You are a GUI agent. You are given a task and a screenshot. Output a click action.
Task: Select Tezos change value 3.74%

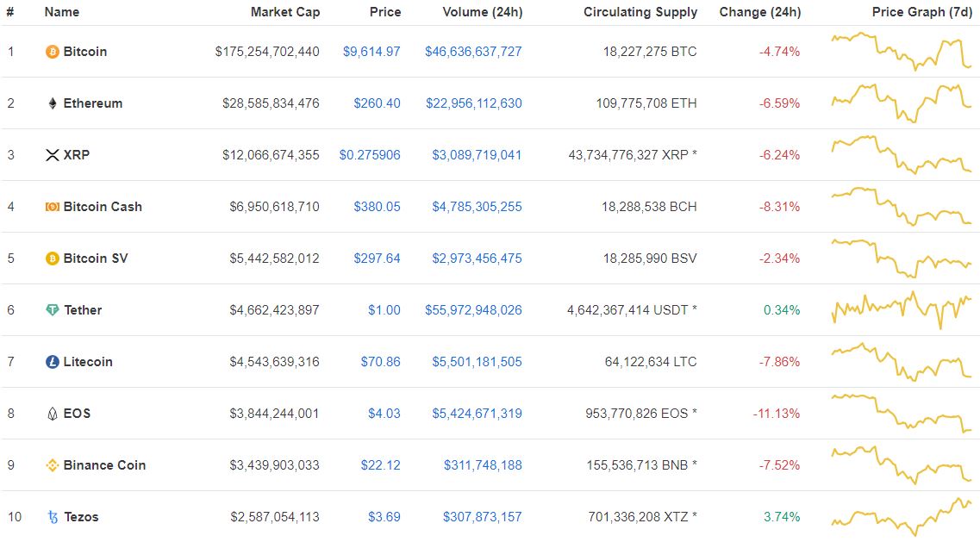(x=782, y=517)
